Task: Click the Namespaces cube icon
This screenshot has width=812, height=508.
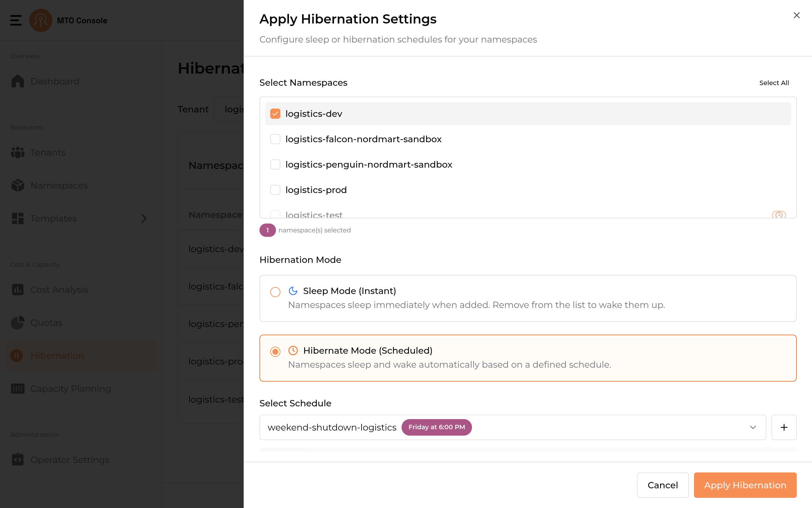Action: click(17, 185)
